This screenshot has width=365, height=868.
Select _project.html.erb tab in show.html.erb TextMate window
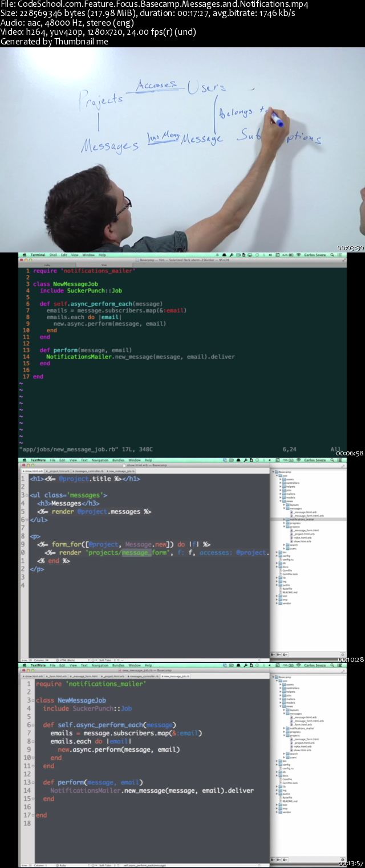tap(57, 471)
